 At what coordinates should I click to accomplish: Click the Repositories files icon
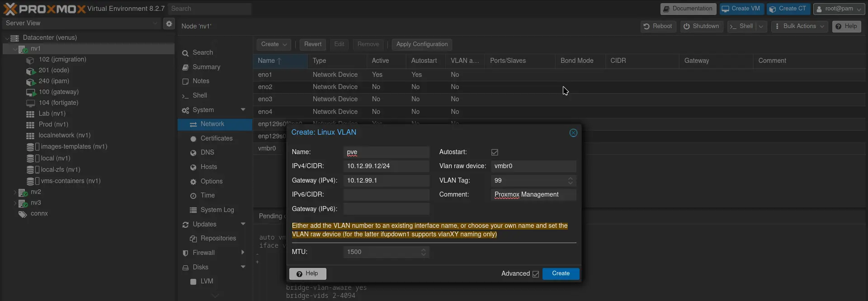pyautogui.click(x=193, y=239)
